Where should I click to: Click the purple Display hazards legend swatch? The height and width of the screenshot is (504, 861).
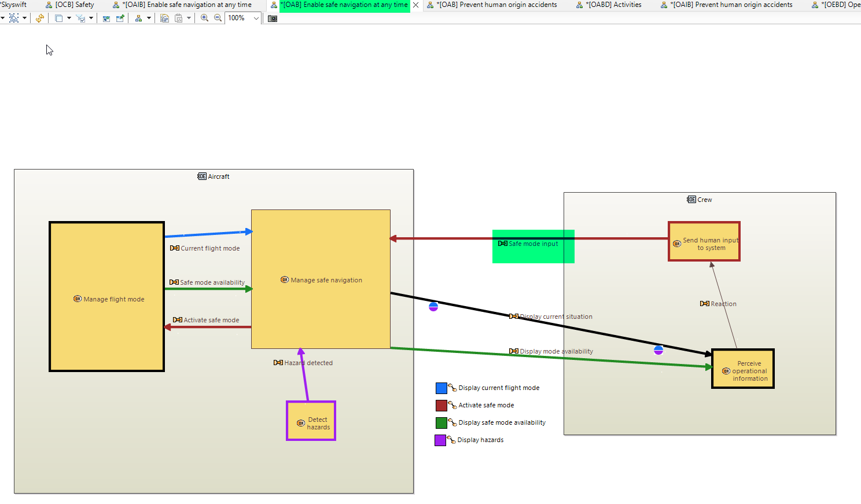pyautogui.click(x=440, y=440)
